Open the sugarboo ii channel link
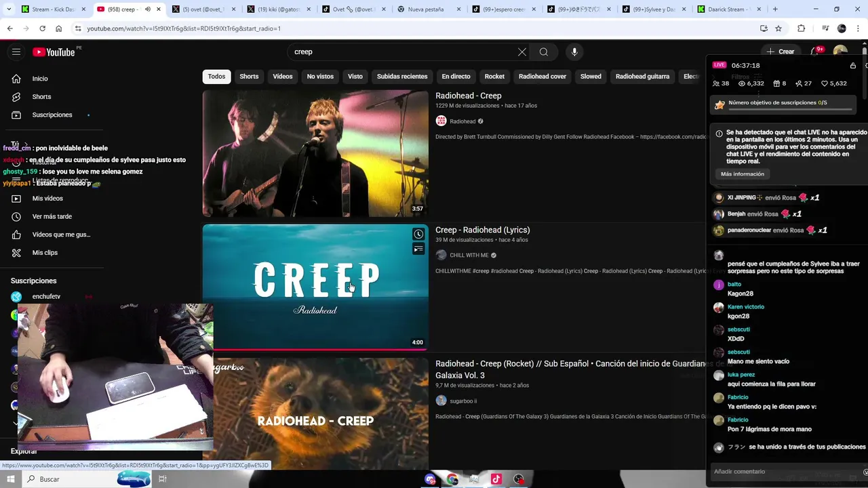 [x=463, y=401]
